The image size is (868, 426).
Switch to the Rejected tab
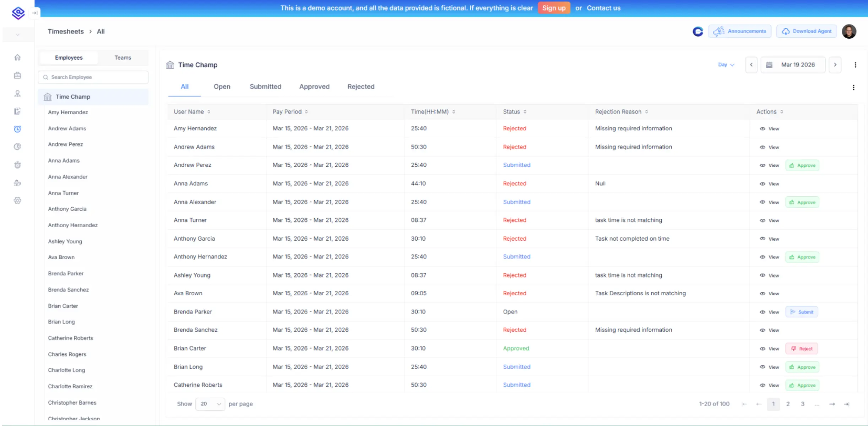[x=361, y=86]
